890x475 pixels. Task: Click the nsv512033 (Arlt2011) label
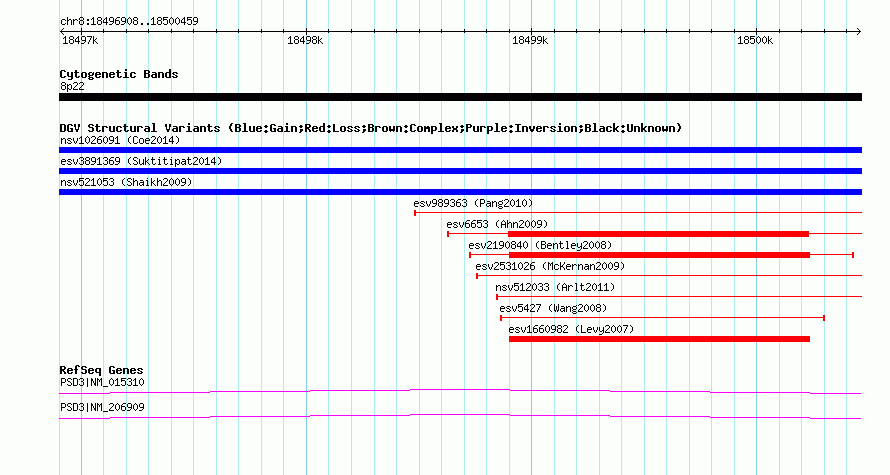[555, 287]
